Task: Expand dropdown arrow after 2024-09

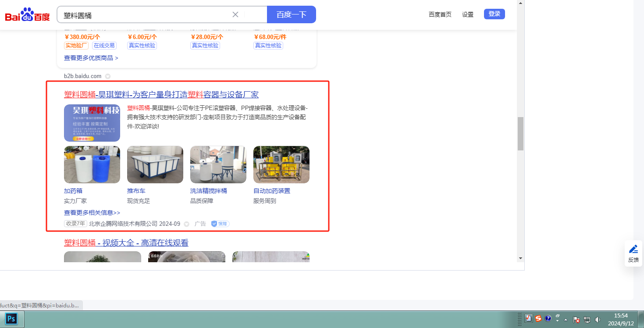Action: click(186, 224)
